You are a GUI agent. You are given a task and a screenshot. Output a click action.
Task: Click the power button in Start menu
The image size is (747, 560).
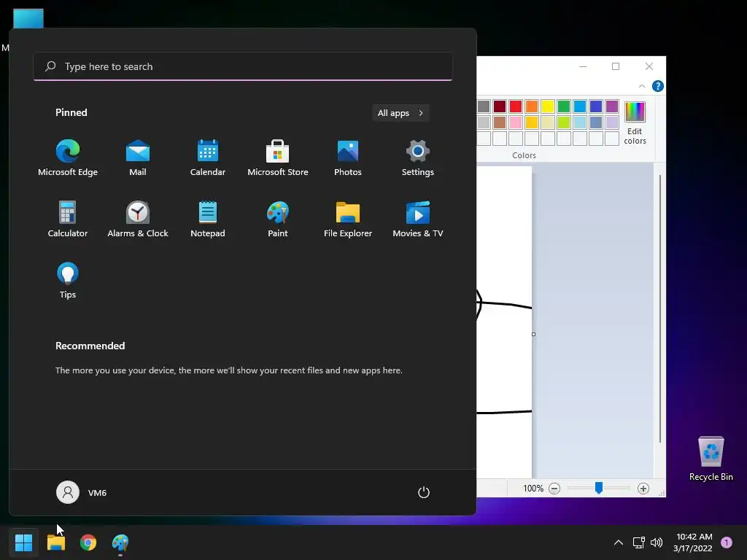click(424, 492)
